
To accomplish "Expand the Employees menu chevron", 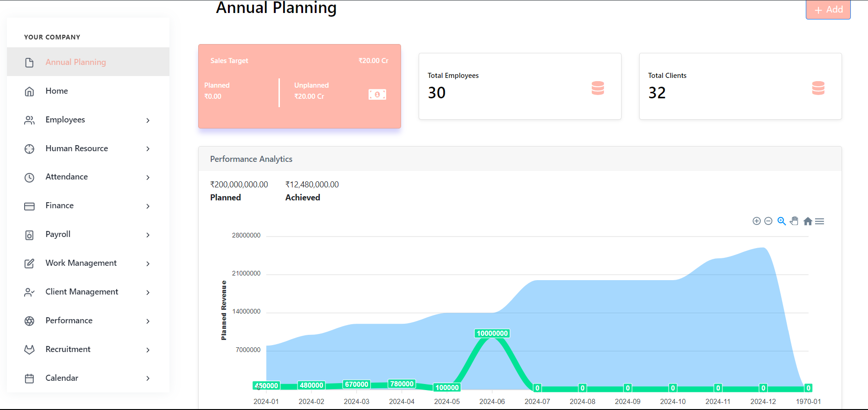I will pyautogui.click(x=148, y=121).
